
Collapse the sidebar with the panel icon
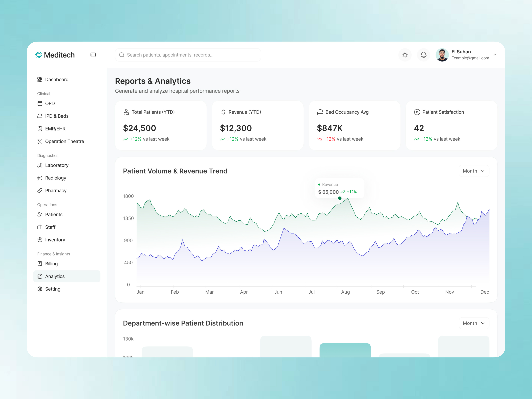coord(93,55)
